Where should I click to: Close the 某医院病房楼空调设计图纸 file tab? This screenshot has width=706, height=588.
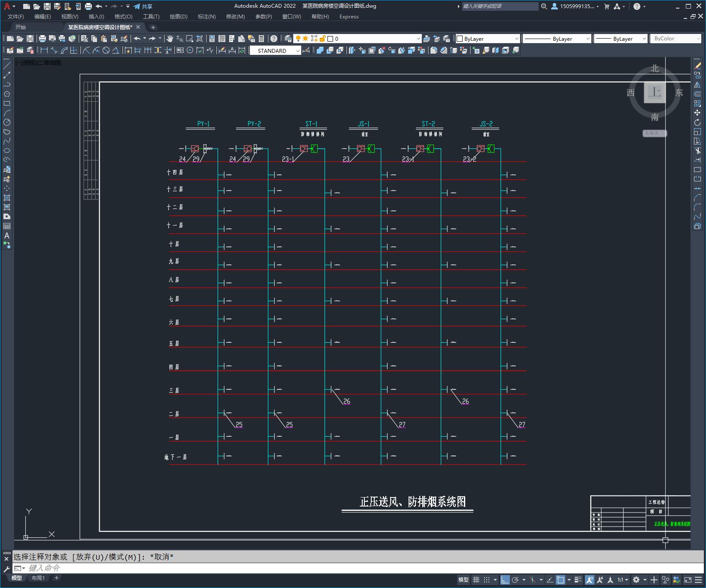click(138, 27)
